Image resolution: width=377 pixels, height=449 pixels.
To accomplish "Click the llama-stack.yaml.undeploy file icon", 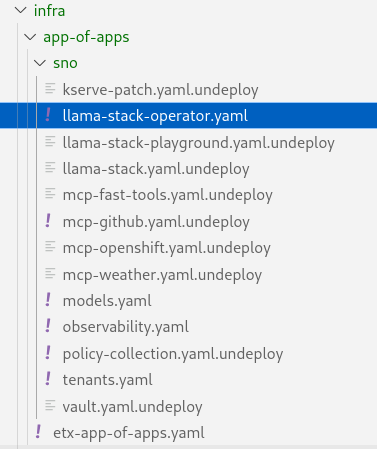I will click(x=50, y=167).
